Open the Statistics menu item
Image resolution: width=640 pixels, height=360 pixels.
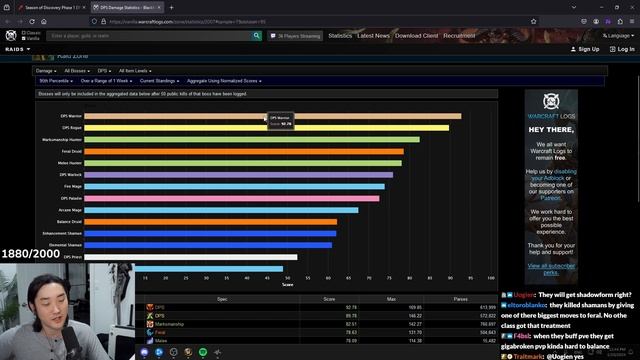340,36
